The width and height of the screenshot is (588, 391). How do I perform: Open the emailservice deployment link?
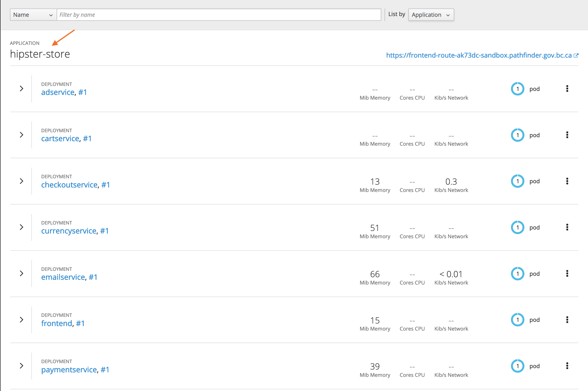pyautogui.click(x=63, y=277)
